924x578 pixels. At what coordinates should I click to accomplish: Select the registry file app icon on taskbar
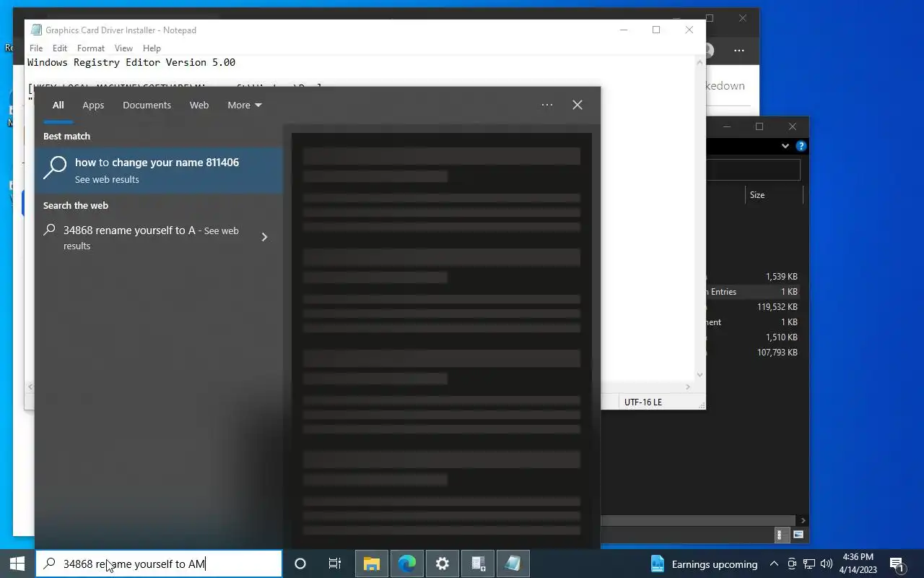(478, 564)
